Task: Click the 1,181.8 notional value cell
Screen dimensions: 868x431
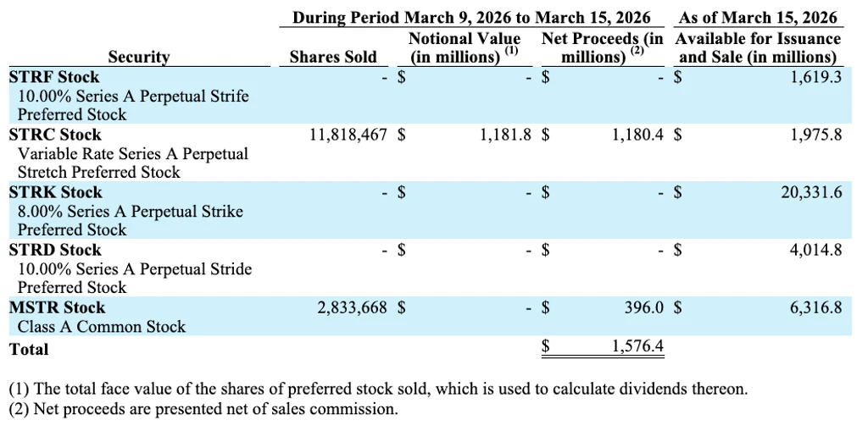Action: point(501,135)
